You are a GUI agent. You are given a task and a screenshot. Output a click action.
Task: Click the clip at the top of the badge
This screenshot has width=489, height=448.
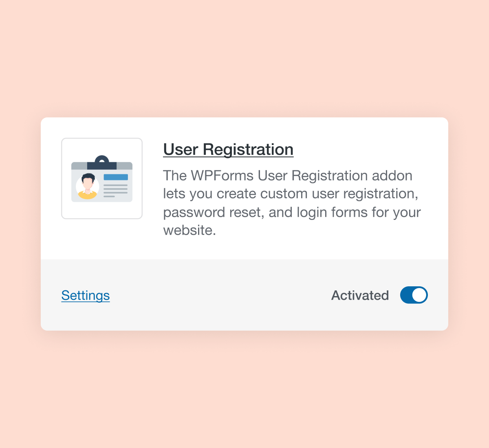tap(102, 159)
